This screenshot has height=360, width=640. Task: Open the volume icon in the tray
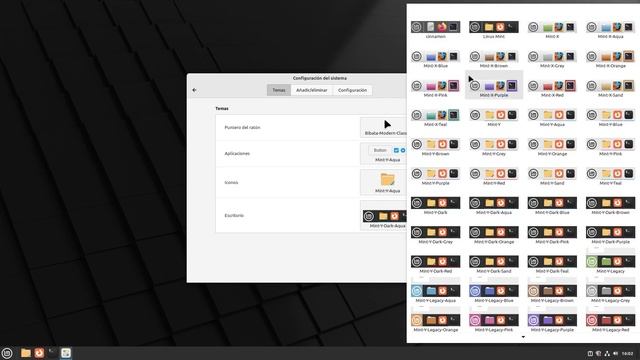click(x=616, y=353)
